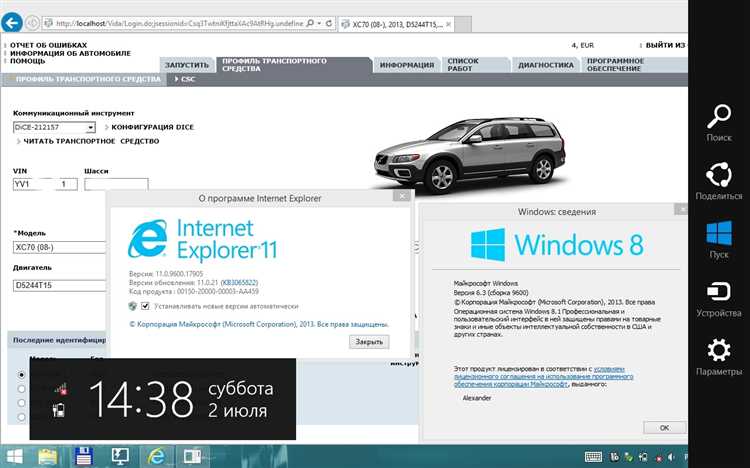Go back with the Internet Explorer back arrow
Screen dimensions: 750x468
point(11,22)
